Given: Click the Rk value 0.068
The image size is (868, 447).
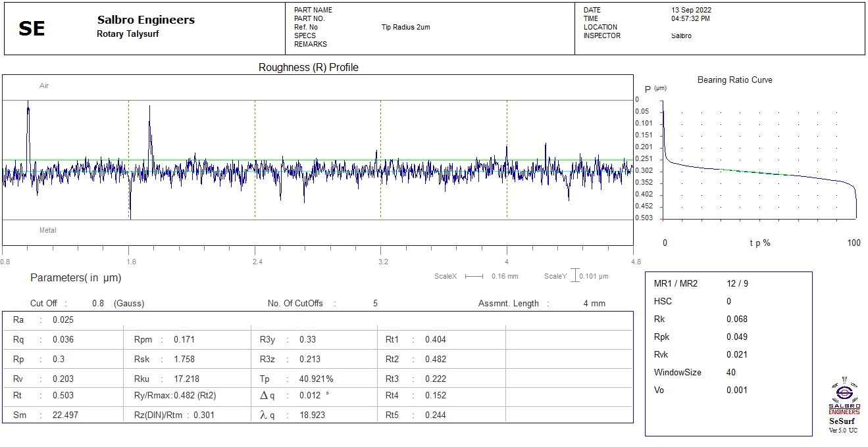Looking at the screenshot, I should (x=736, y=319).
